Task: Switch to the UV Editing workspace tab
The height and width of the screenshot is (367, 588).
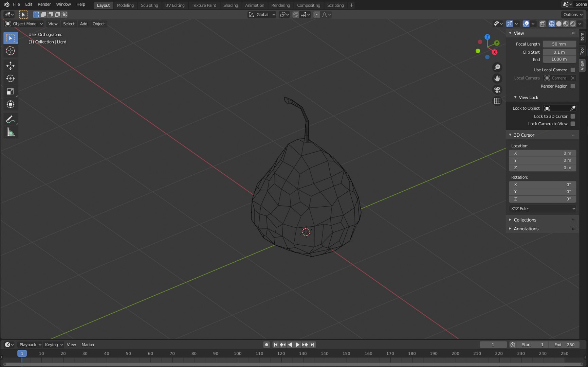Action: click(x=175, y=5)
